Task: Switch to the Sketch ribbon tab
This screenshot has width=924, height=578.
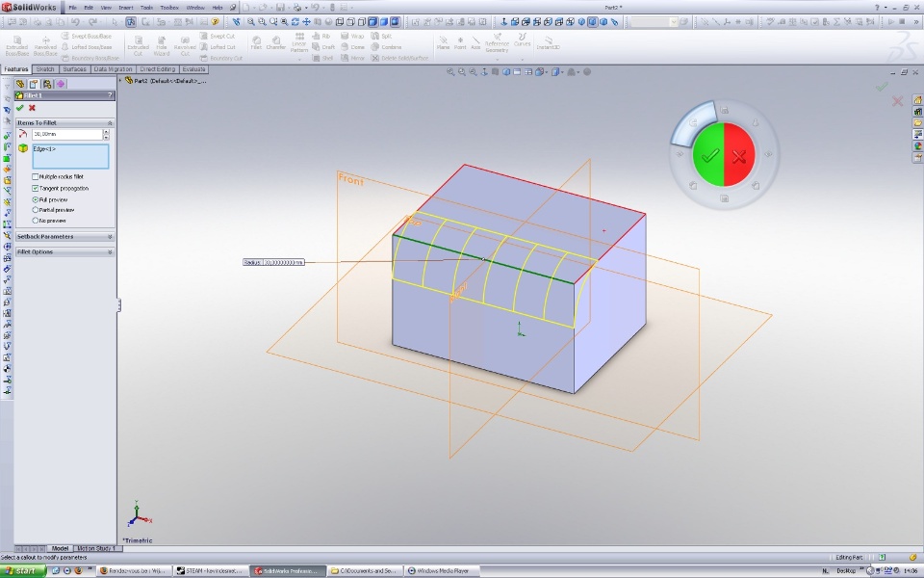Action: [45, 69]
